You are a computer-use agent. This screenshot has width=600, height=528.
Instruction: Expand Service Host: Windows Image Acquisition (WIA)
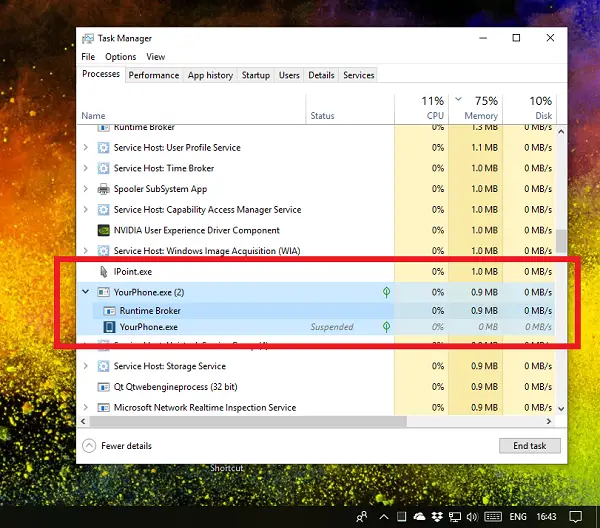click(86, 251)
